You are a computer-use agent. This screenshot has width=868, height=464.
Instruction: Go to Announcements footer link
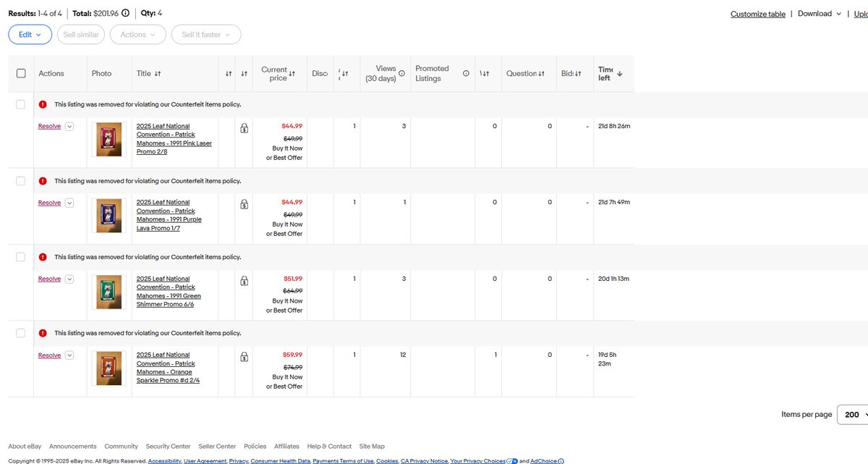click(x=72, y=447)
